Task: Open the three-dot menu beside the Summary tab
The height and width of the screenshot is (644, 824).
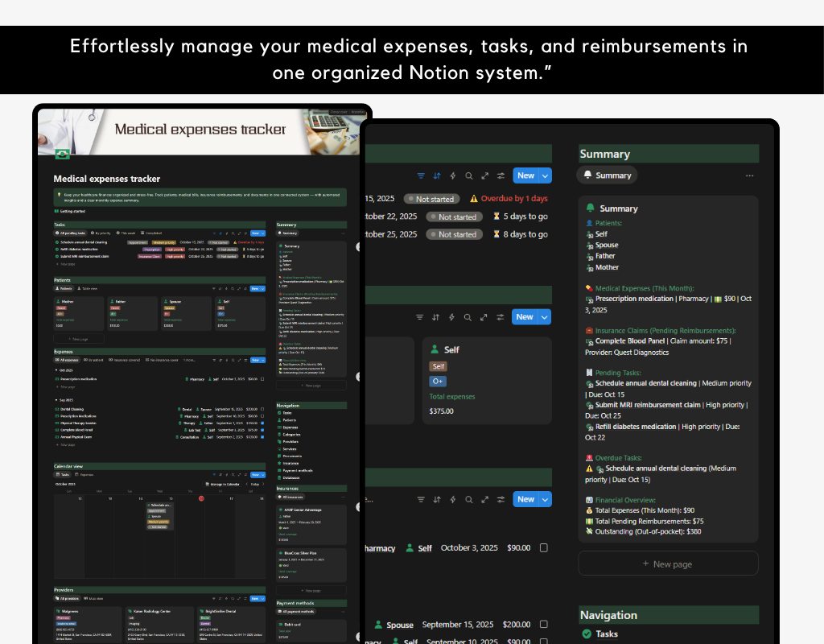Action: tap(749, 175)
